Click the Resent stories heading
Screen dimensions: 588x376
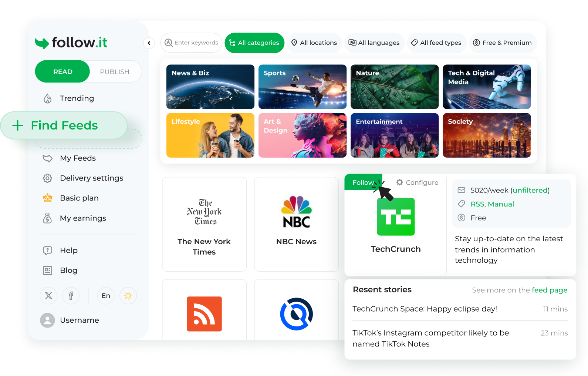pyautogui.click(x=382, y=290)
